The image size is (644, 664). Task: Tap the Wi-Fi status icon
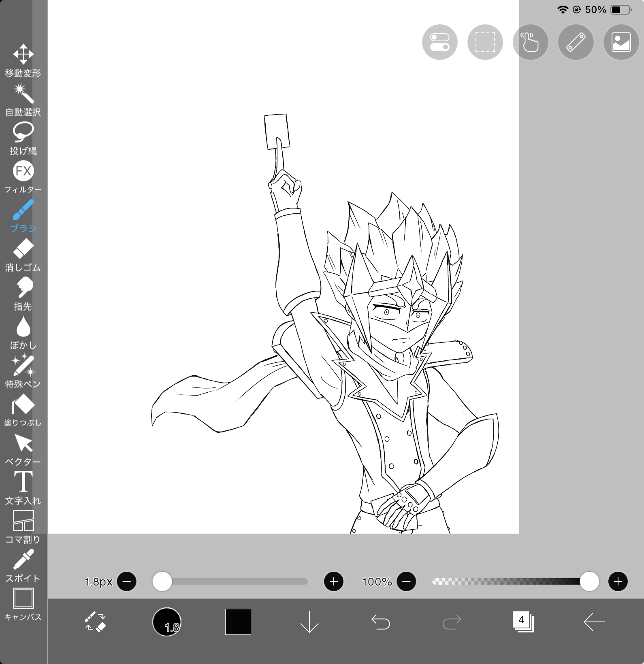pos(563,10)
